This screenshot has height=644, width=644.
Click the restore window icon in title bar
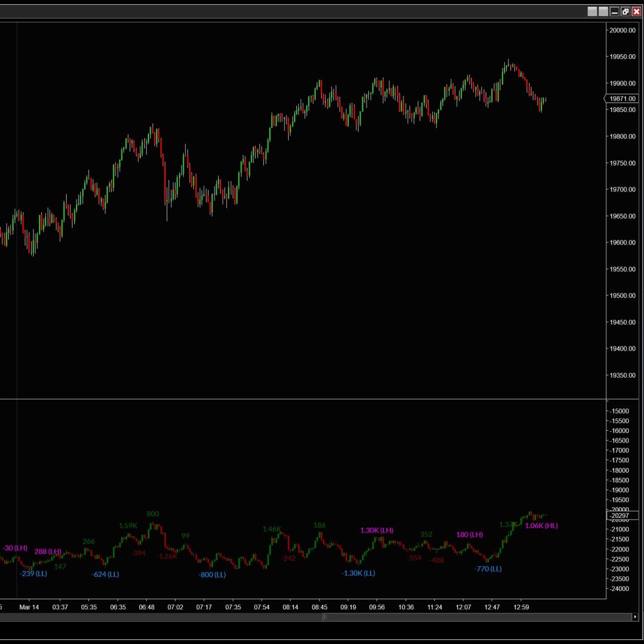tap(625, 12)
